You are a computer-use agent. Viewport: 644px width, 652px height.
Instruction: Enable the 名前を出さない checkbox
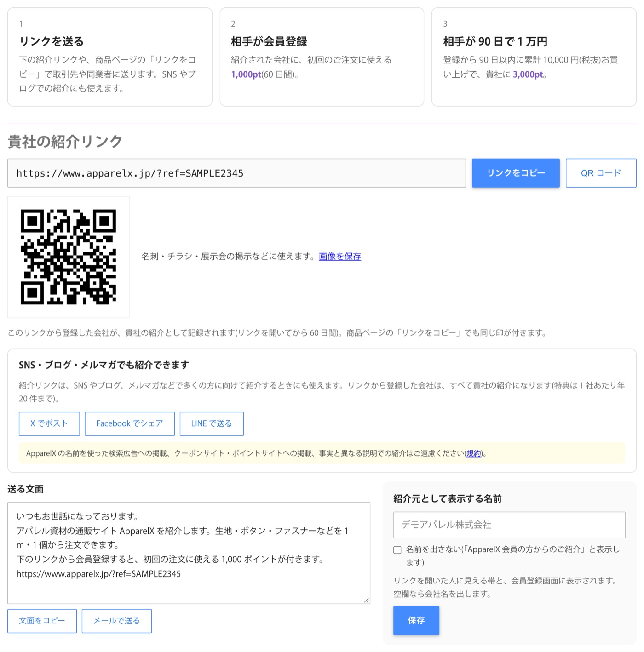(397, 550)
